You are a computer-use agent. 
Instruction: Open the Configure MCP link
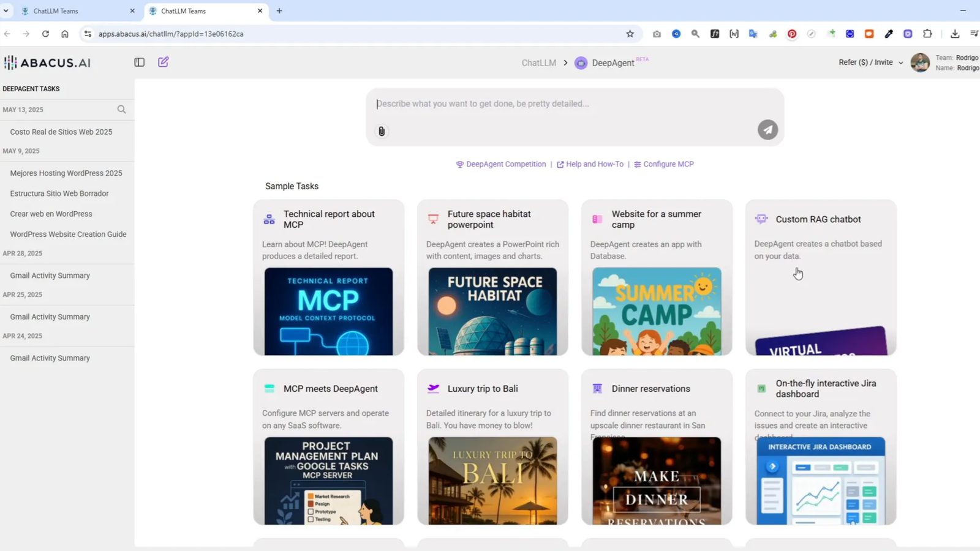669,163
